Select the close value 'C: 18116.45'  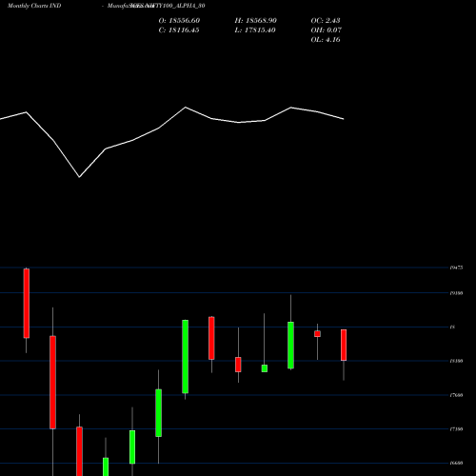(179, 30)
